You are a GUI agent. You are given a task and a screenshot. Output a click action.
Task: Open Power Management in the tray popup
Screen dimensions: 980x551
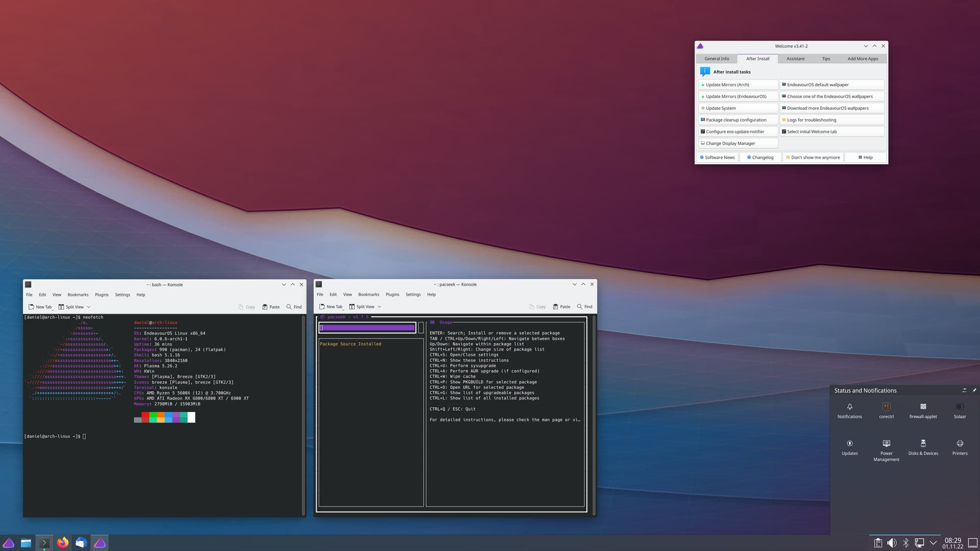[886, 450]
